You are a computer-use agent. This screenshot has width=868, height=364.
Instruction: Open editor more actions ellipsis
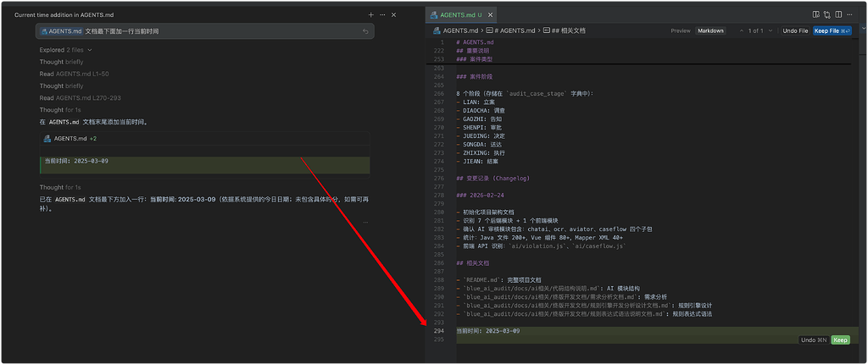tap(849, 15)
